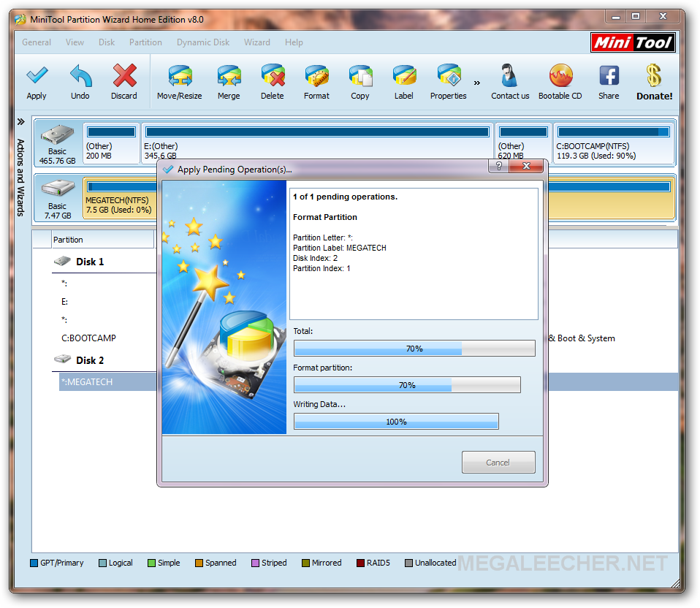Screen dimensions: 700x608
Task: Open the Dynamic Disk menu
Action: 203,42
